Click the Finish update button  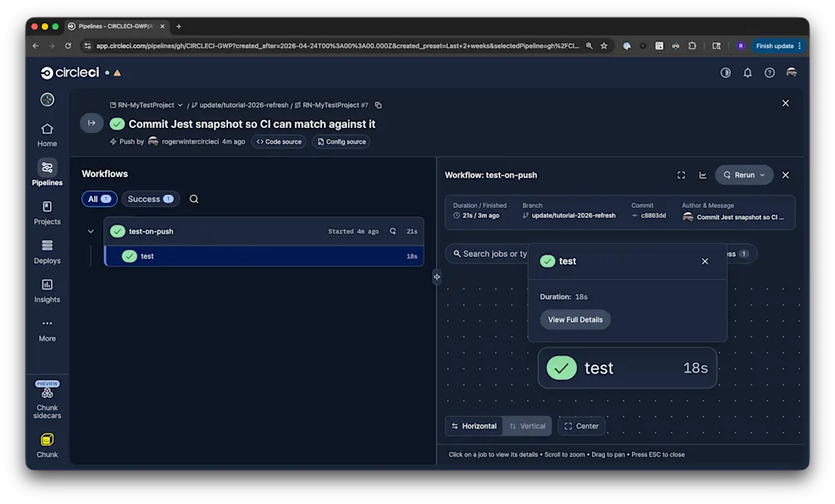[778, 46]
